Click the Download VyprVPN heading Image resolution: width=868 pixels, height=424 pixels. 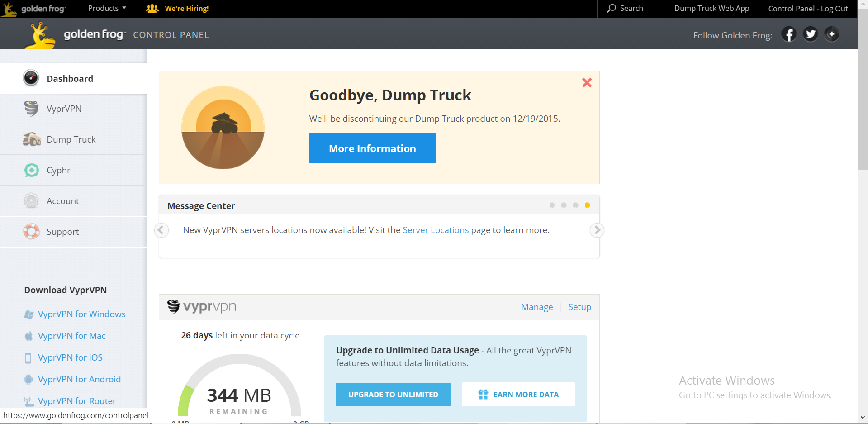pyautogui.click(x=66, y=290)
